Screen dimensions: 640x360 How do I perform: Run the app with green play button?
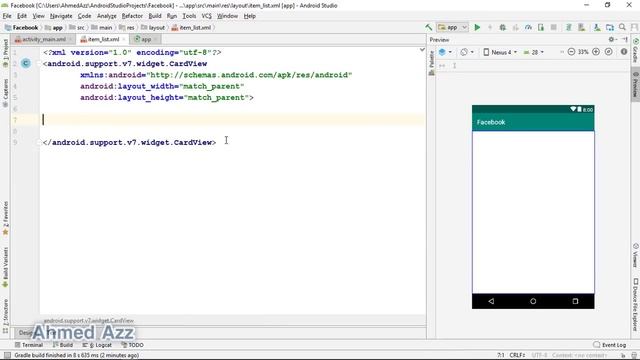477,27
